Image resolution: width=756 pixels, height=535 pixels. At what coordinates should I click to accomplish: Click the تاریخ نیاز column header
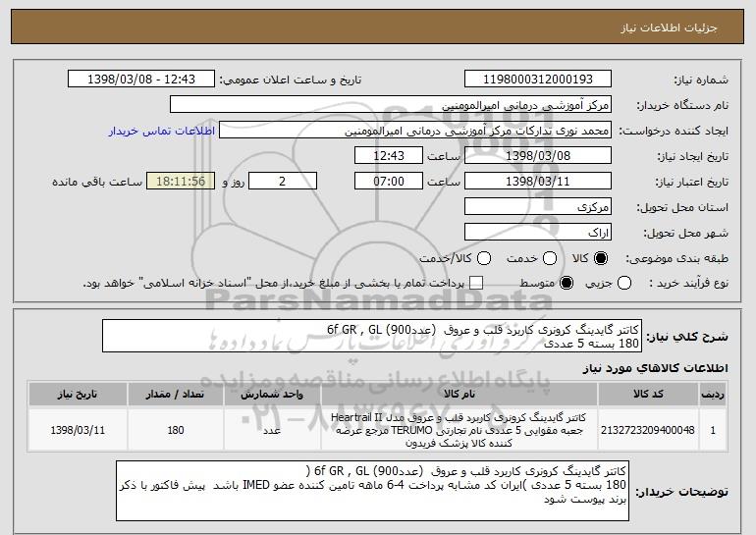coord(78,395)
